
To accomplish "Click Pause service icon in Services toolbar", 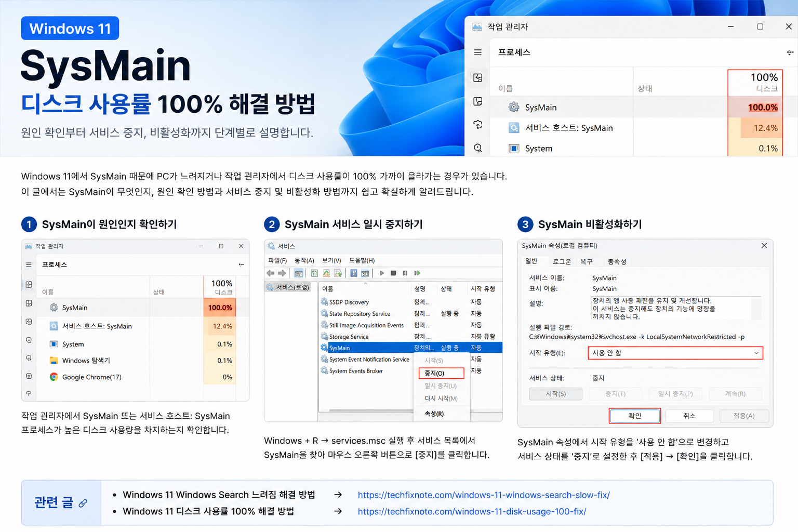I will pyautogui.click(x=405, y=273).
